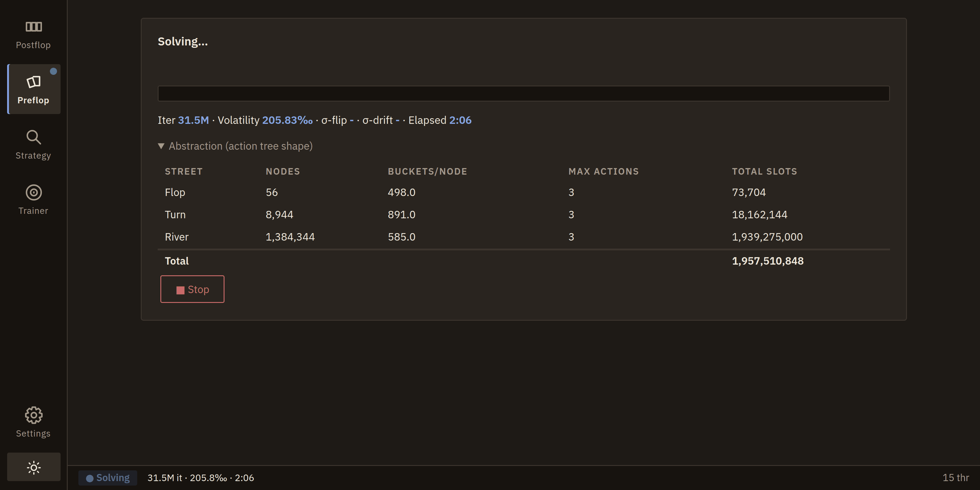Click the Elapsed value 2:06
This screenshot has height=490, width=980.
460,120
